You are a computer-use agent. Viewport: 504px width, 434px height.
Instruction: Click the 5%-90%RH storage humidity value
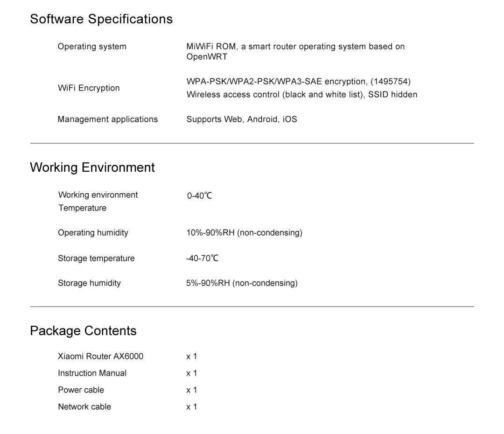(242, 283)
